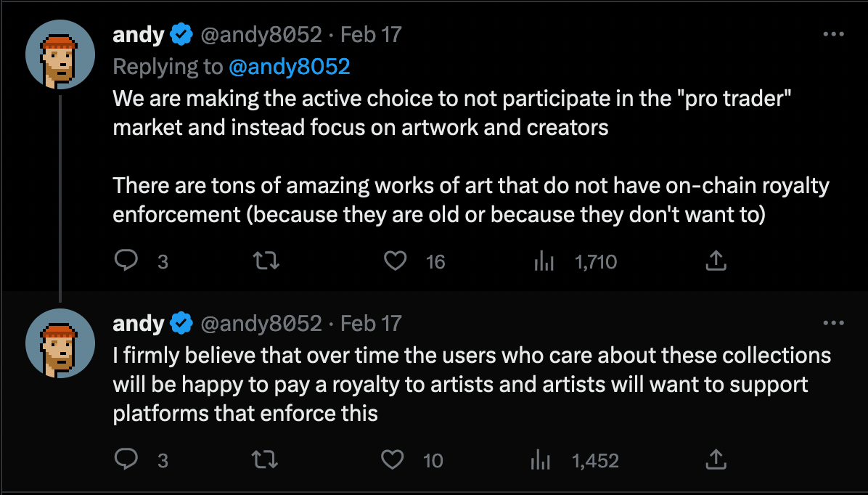Open more options on second tweet
Viewport: 868px width, 495px height.
click(x=832, y=323)
